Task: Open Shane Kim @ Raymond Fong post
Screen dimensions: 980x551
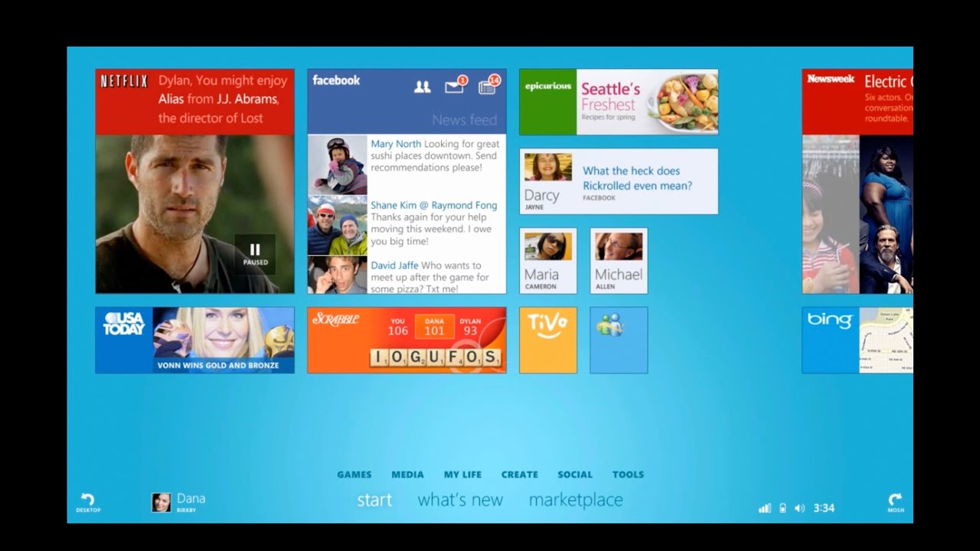Action: pos(434,205)
